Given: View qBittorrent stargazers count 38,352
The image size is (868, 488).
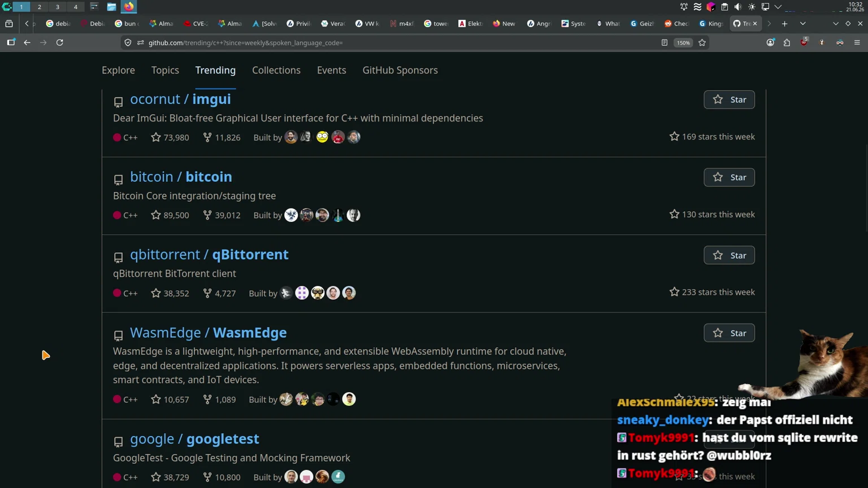Looking at the screenshot, I should click(x=170, y=293).
